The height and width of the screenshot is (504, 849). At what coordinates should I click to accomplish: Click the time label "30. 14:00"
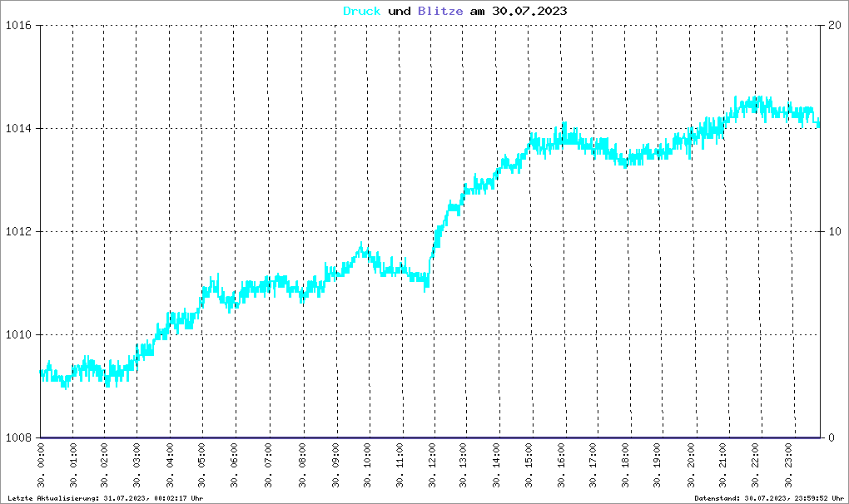(x=497, y=465)
